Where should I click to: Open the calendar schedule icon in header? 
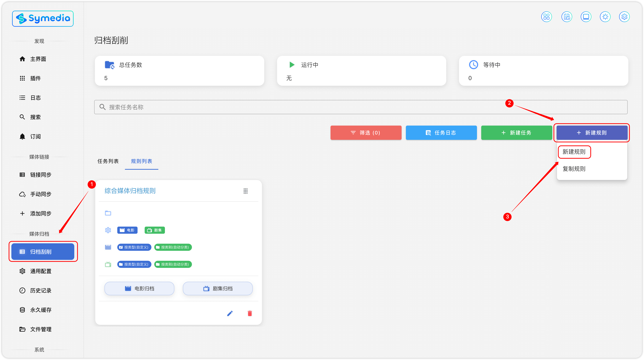click(x=567, y=17)
